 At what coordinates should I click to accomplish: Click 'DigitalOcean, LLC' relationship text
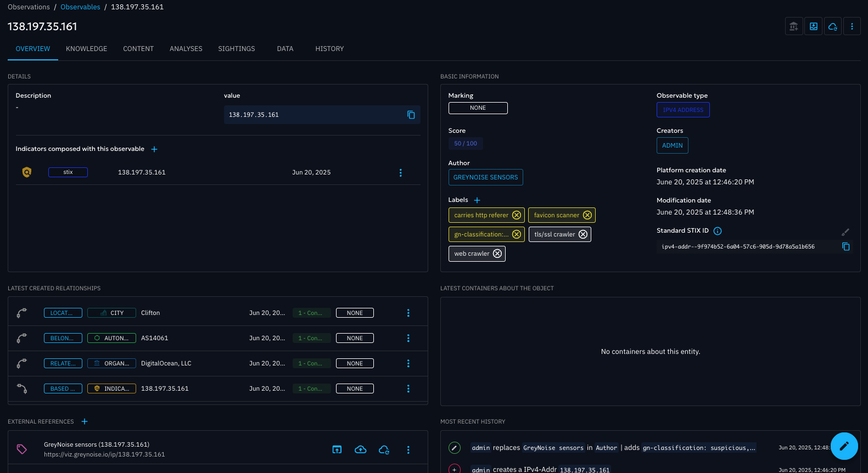(x=166, y=363)
